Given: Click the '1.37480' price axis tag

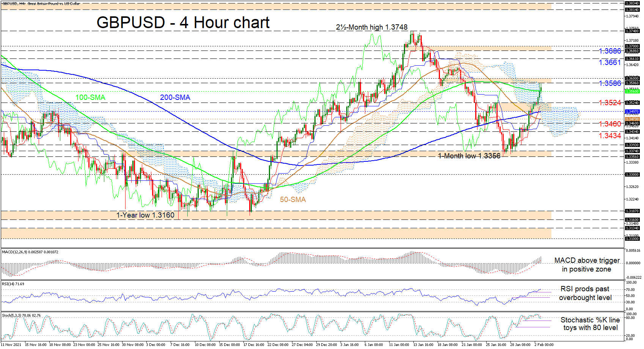Looking at the screenshot, I should pyautogui.click(x=632, y=31).
